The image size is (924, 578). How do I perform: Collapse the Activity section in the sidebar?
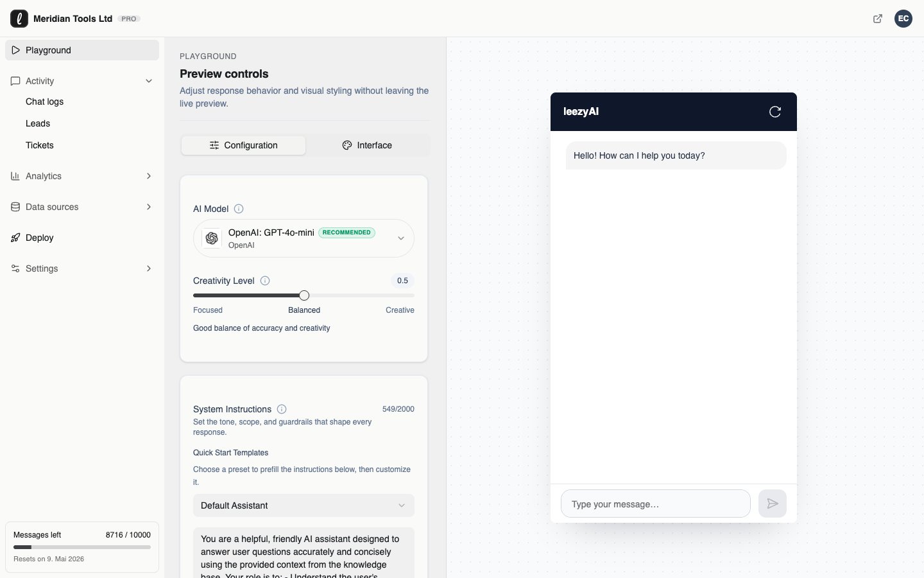tap(149, 81)
